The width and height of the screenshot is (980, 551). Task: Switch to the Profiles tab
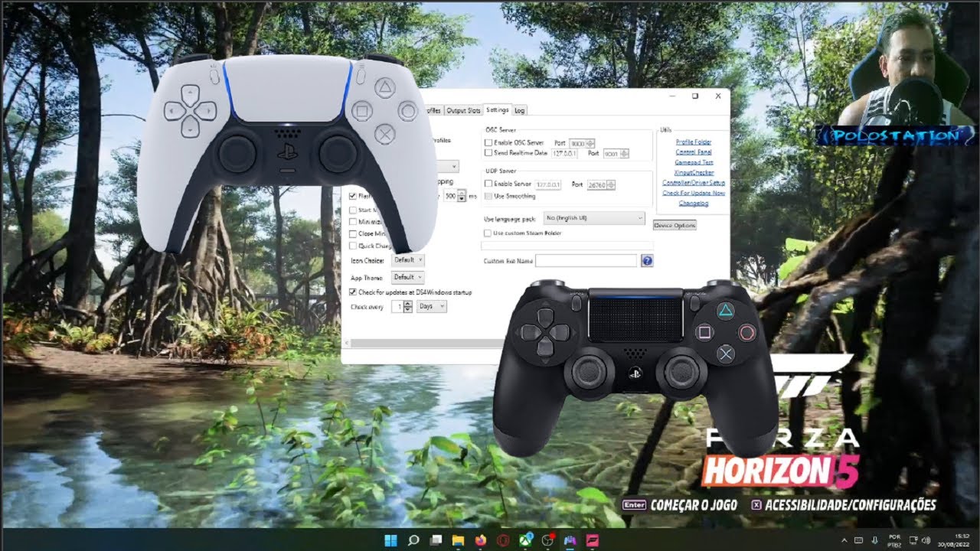click(433, 111)
